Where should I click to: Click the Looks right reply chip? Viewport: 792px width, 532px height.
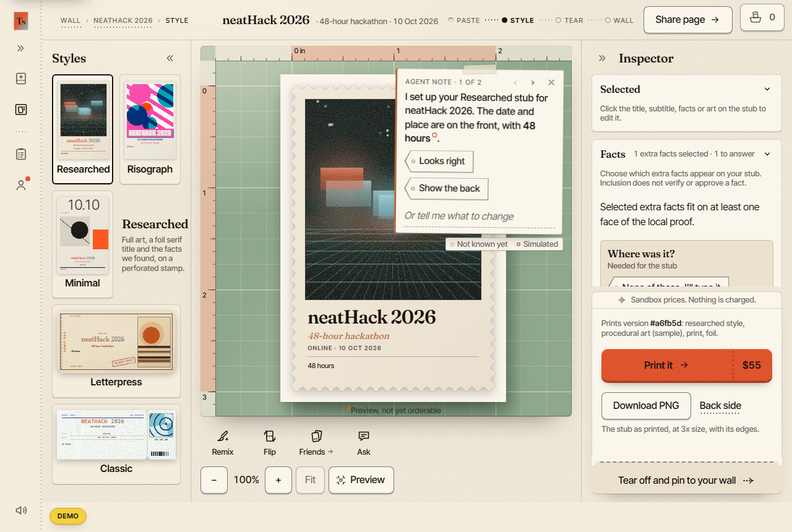point(439,161)
